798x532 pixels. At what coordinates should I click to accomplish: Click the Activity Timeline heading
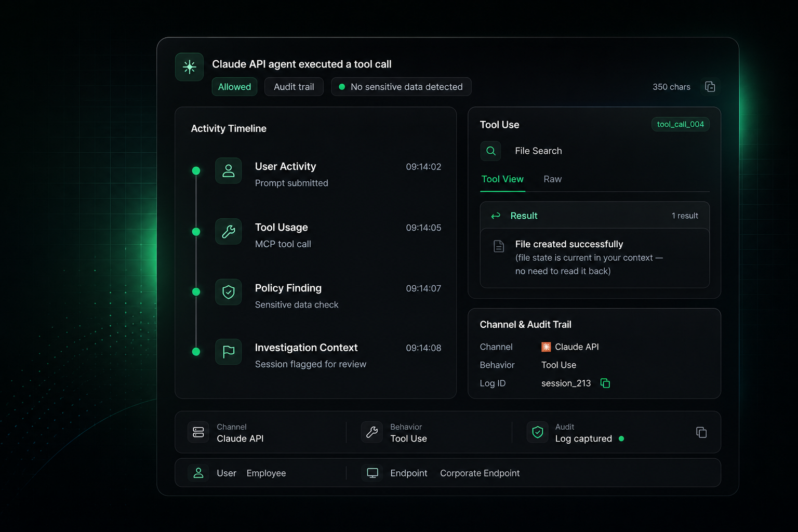tap(229, 128)
